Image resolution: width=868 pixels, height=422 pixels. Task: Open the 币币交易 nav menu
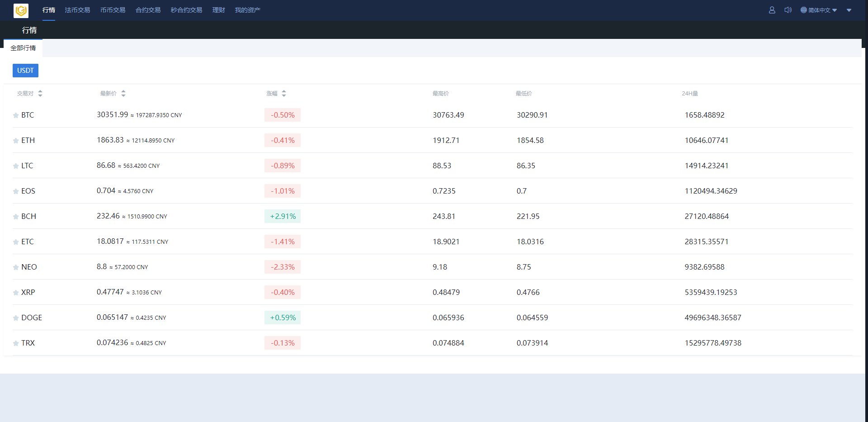point(113,10)
